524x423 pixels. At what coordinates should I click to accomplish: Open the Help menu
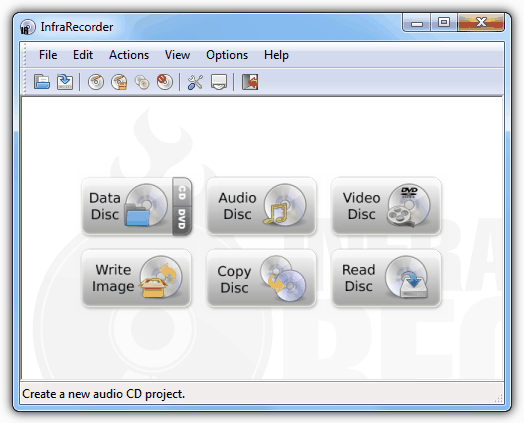[x=276, y=55]
